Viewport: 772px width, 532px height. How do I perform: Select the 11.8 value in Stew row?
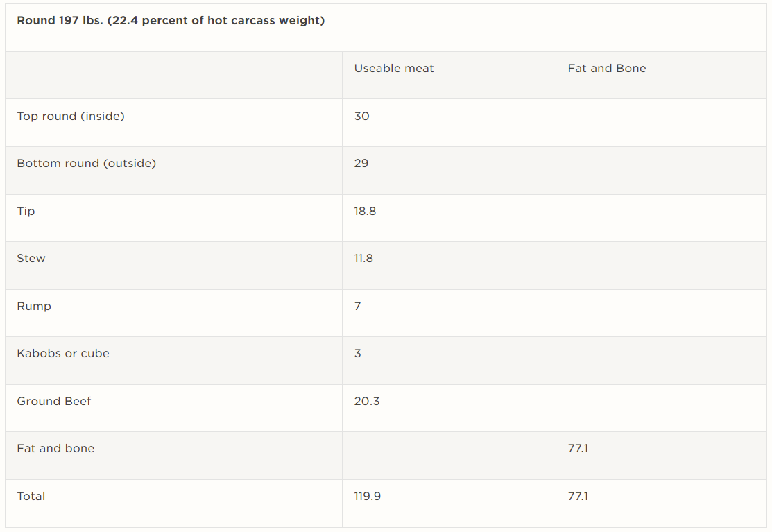[x=363, y=259]
